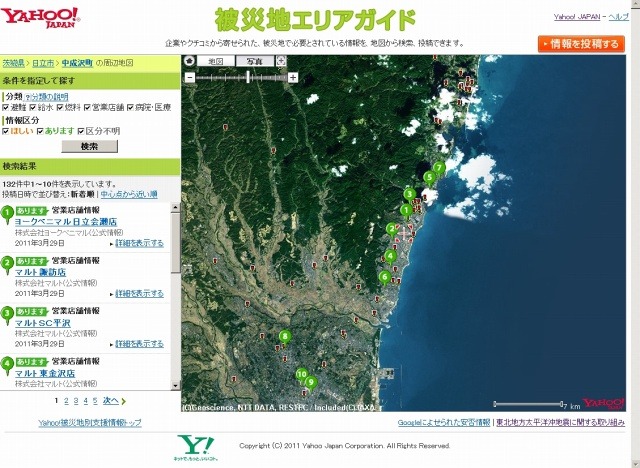
Task: Go to results page 2
Action: 66,401
